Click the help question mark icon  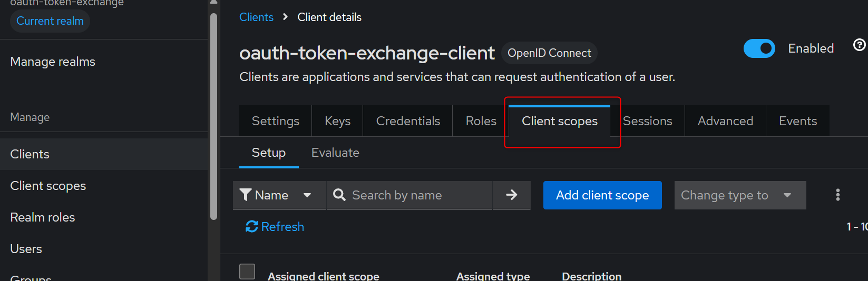pyautogui.click(x=859, y=45)
